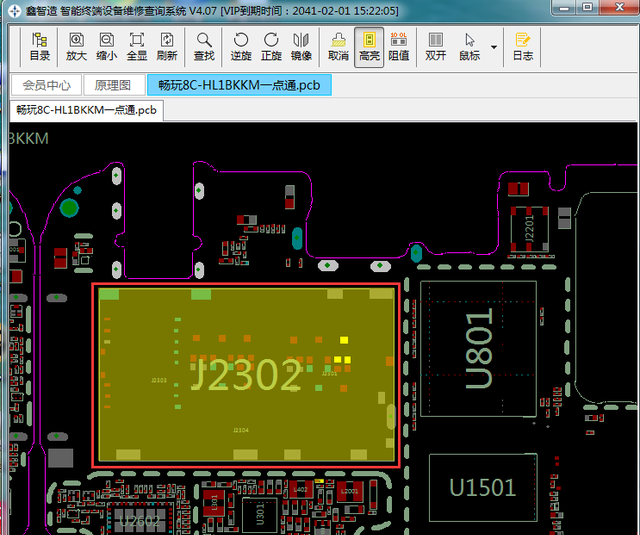Select the lower 畅玩8C-HL1BKKM一点通.pcb document tab
Image resolution: width=640 pixels, height=535 pixels.
click(87, 110)
